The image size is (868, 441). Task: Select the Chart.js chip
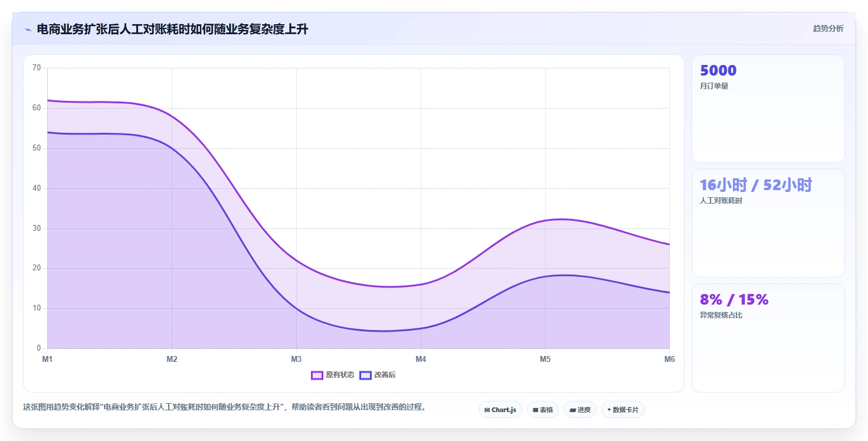pyautogui.click(x=500, y=410)
